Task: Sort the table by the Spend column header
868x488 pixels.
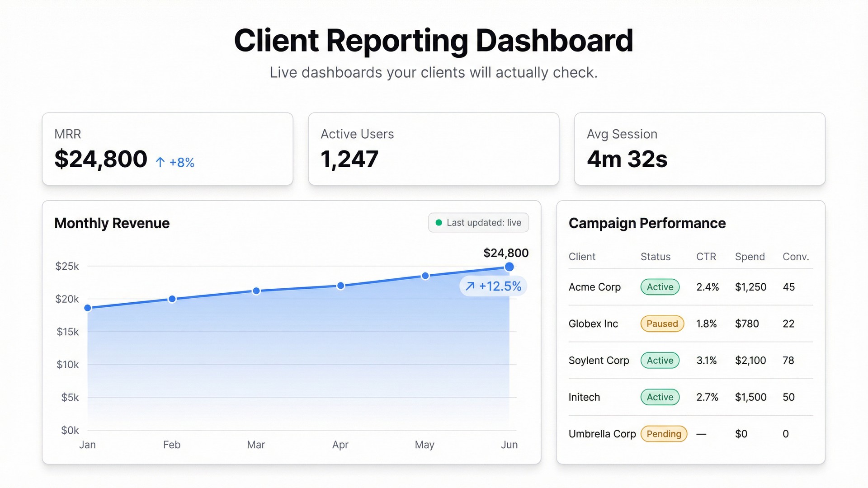Action: coord(750,257)
